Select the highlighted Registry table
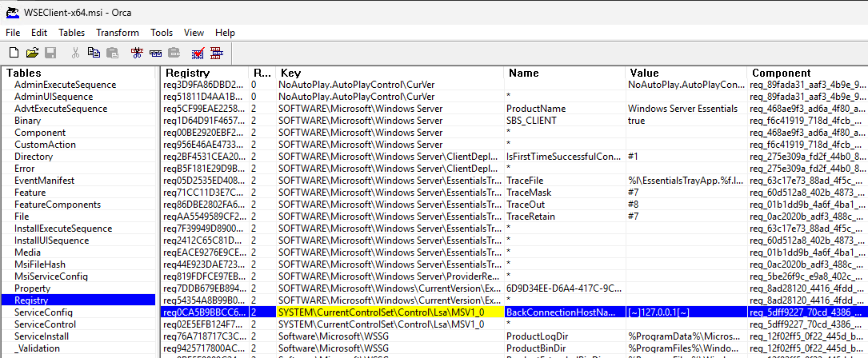 (x=78, y=300)
